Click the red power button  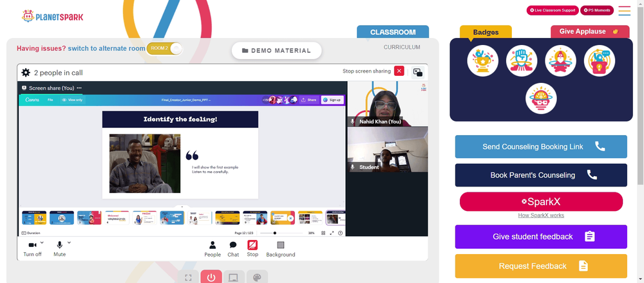pos(211,277)
